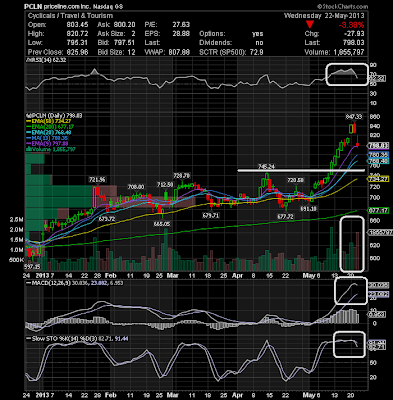Click the MACD(12,26,9) indicator label
The width and height of the screenshot is (393, 400).
pos(76,283)
